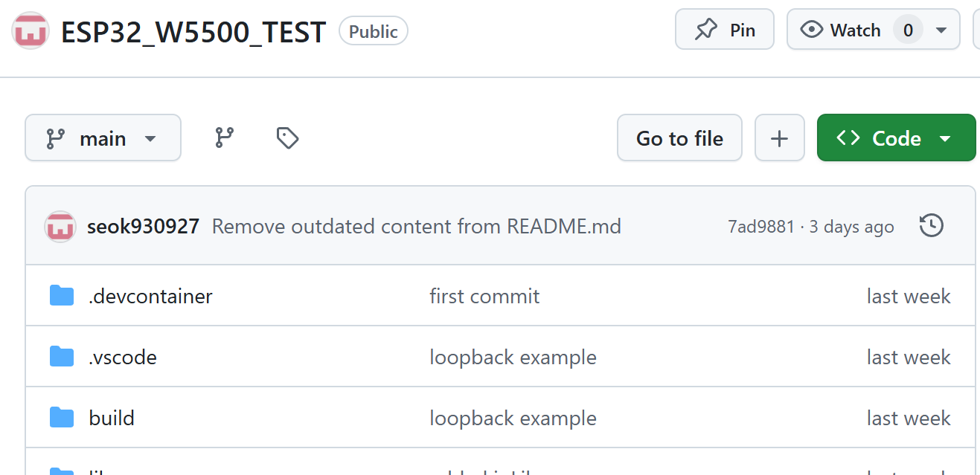Open the build folder name link
This screenshot has width=980, height=475.
pyautogui.click(x=112, y=418)
